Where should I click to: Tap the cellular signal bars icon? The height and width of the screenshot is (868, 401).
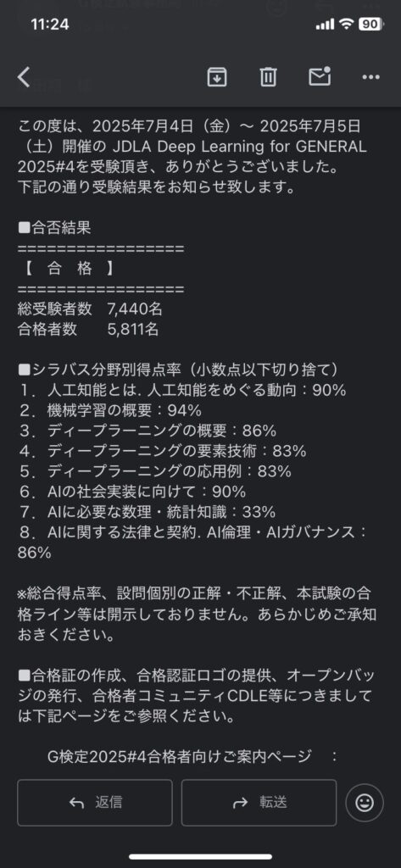(325, 25)
